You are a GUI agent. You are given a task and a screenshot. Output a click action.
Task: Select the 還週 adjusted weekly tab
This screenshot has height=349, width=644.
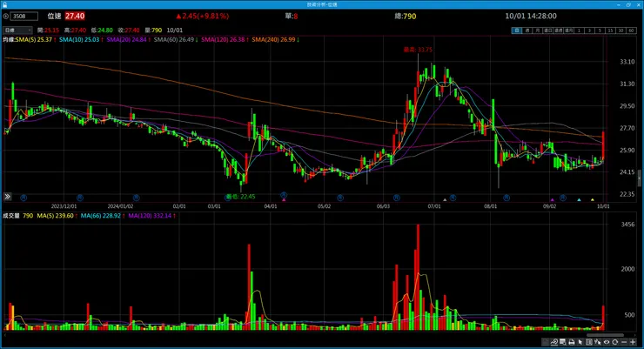pos(559,30)
